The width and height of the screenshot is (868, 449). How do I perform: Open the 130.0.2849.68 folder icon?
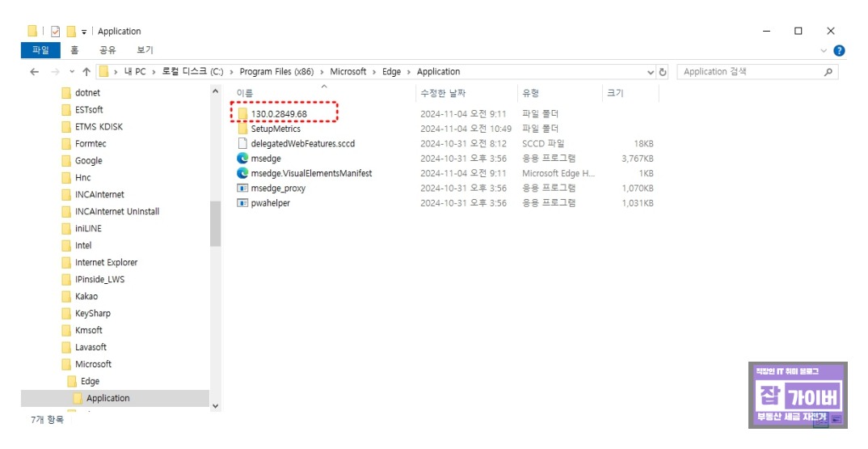[x=242, y=113]
